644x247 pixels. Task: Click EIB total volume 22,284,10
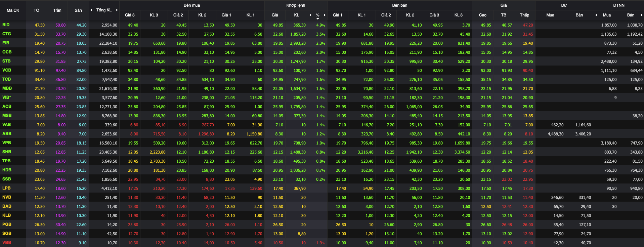click(x=108, y=43)
